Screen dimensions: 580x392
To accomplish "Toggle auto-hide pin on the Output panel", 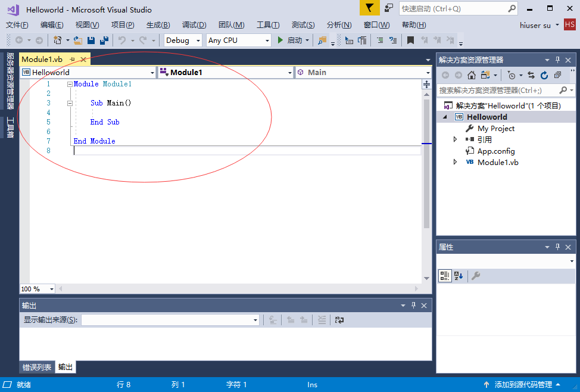I will (413, 306).
